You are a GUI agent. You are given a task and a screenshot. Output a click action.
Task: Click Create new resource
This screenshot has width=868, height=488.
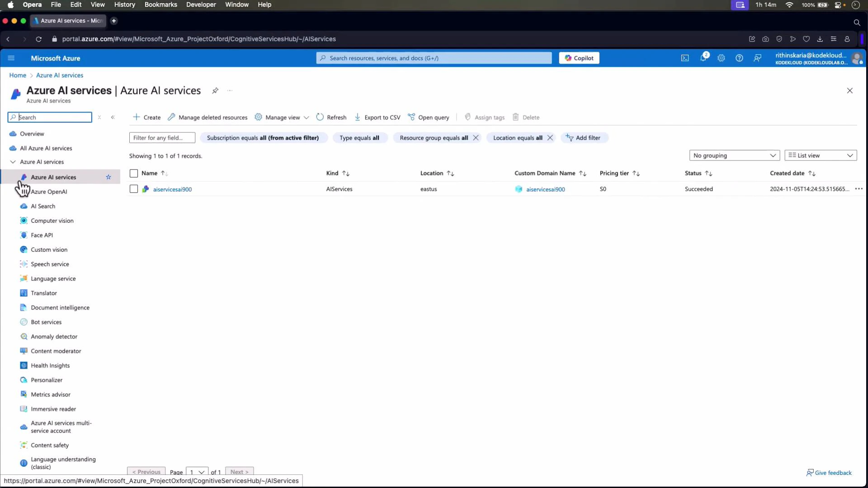click(147, 117)
